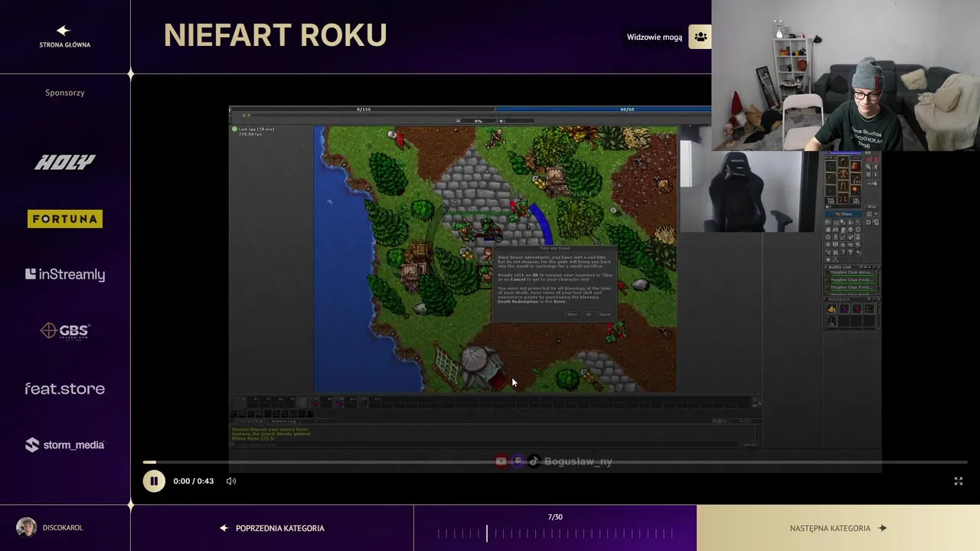This screenshot has height=551, width=980.
Task: Click Ok in the You are Dead dialog
Action: (588, 315)
